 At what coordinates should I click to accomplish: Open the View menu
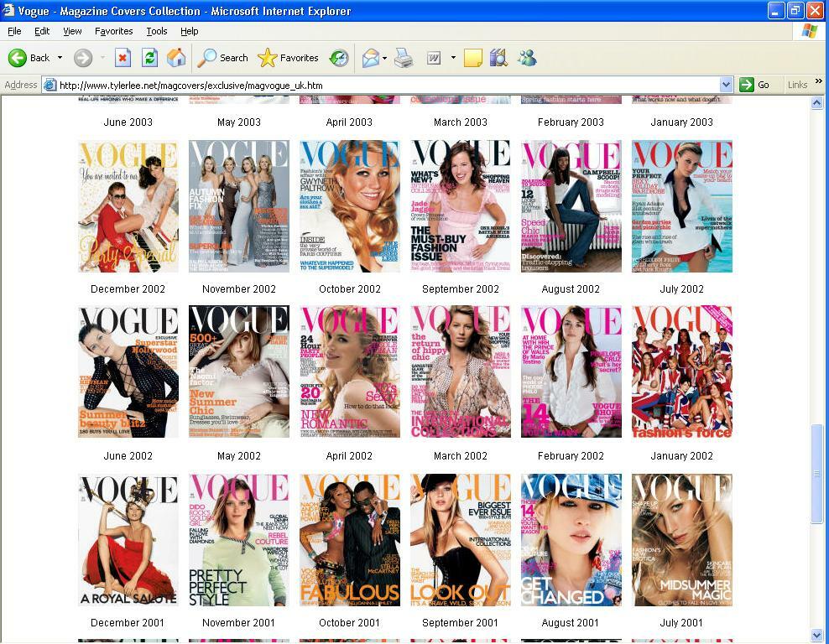point(72,31)
